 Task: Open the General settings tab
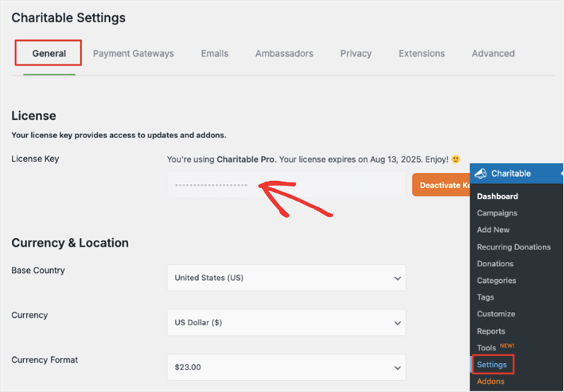(x=49, y=54)
